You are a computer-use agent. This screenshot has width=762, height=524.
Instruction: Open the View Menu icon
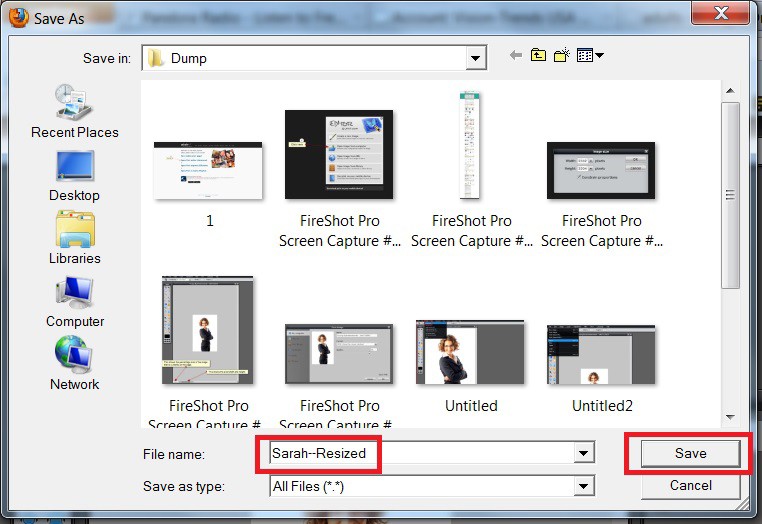[589, 56]
